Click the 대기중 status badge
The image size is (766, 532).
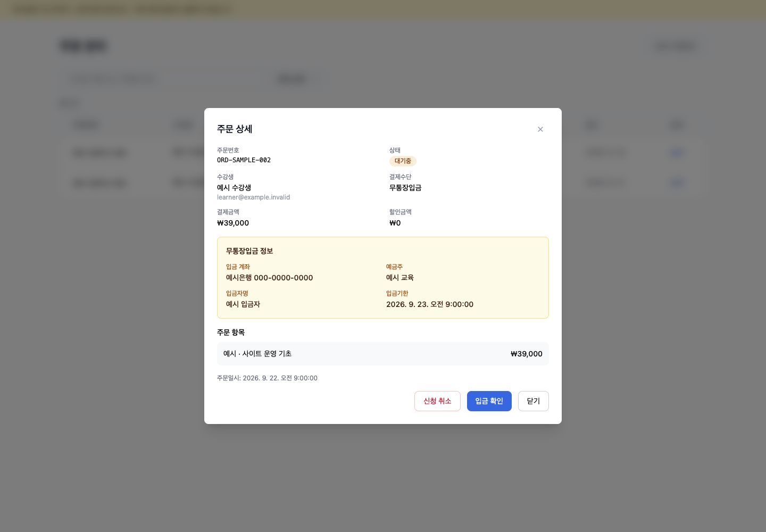403,161
